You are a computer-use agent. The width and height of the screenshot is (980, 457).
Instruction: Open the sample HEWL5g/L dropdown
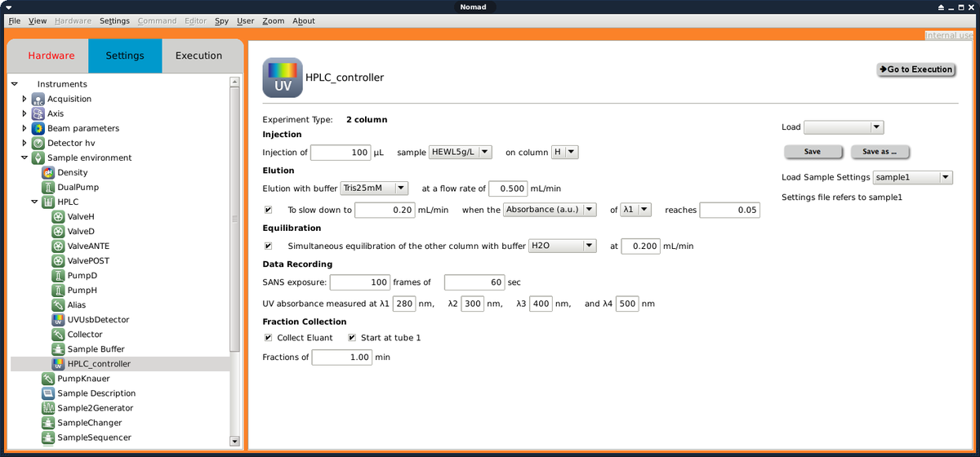click(461, 152)
